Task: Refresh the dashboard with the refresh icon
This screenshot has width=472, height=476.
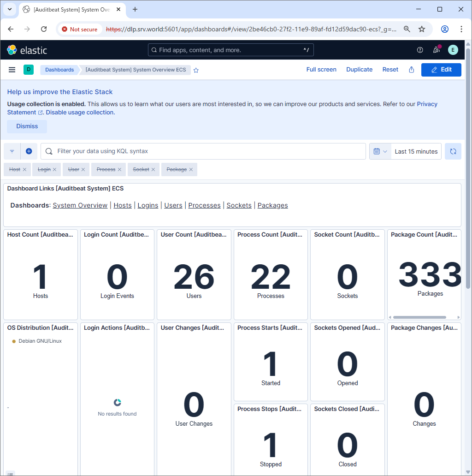Action: click(453, 151)
